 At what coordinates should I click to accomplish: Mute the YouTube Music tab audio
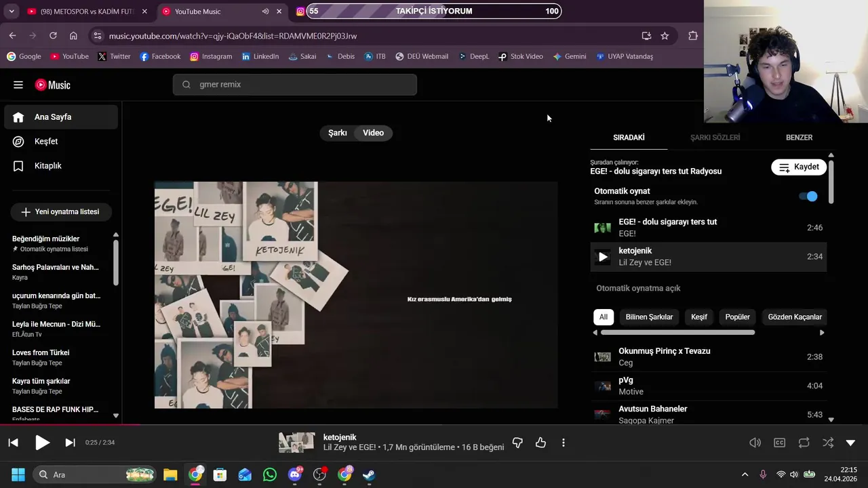click(x=265, y=12)
